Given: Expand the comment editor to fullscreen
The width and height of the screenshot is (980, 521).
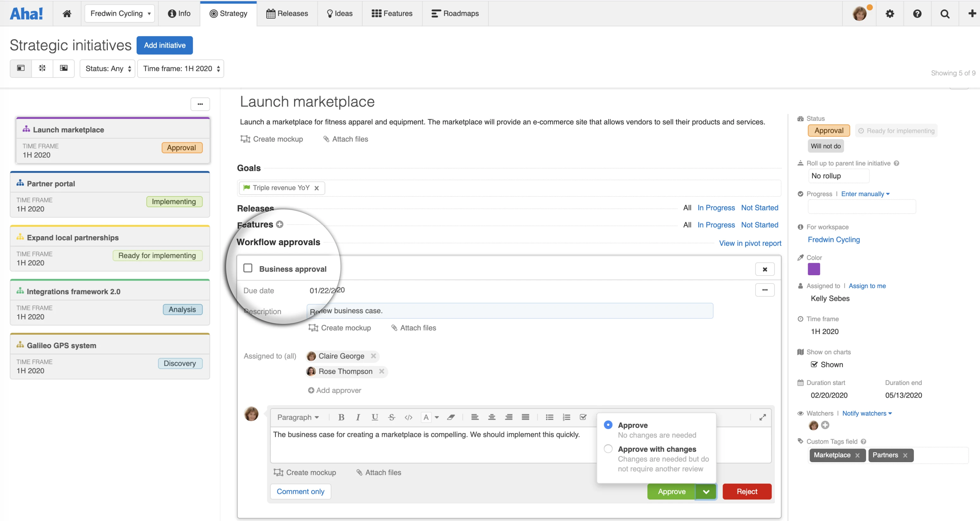Looking at the screenshot, I should 763,418.
